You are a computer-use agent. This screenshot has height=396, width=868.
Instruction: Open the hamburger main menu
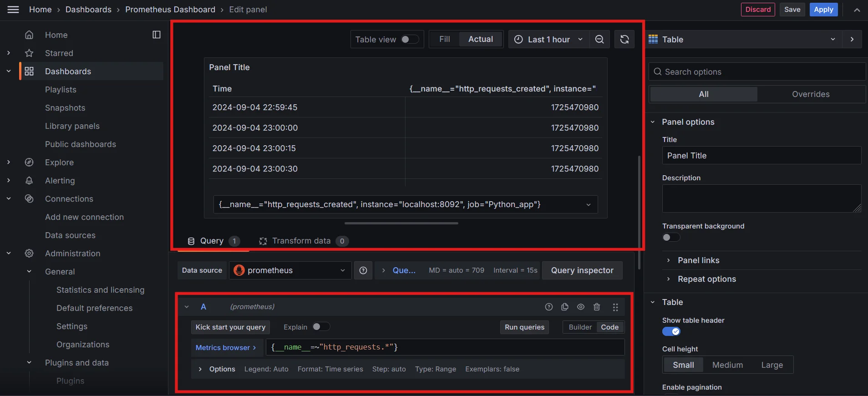[x=13, y=10]
